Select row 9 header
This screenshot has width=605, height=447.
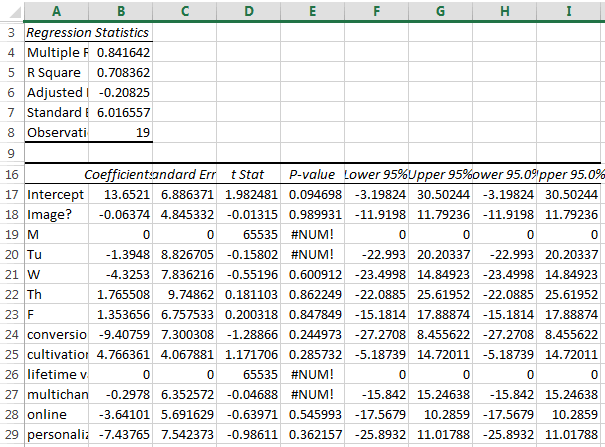(11, 153)
